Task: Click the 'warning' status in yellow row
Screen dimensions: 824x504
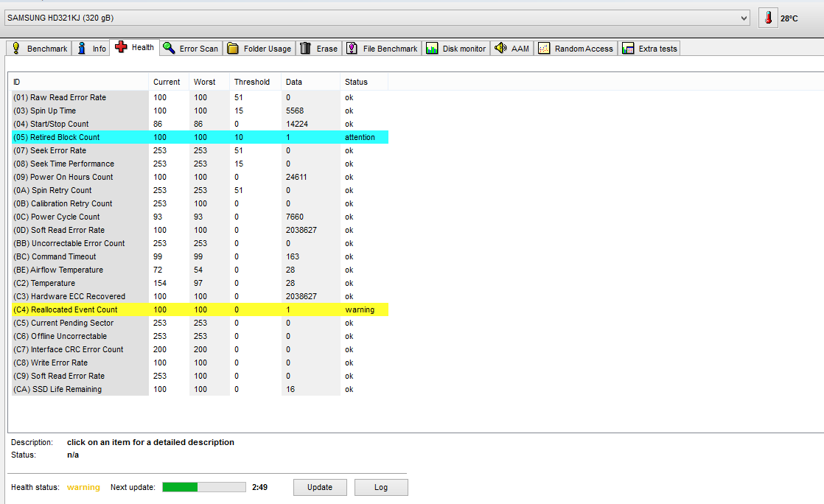Action: 360,309
